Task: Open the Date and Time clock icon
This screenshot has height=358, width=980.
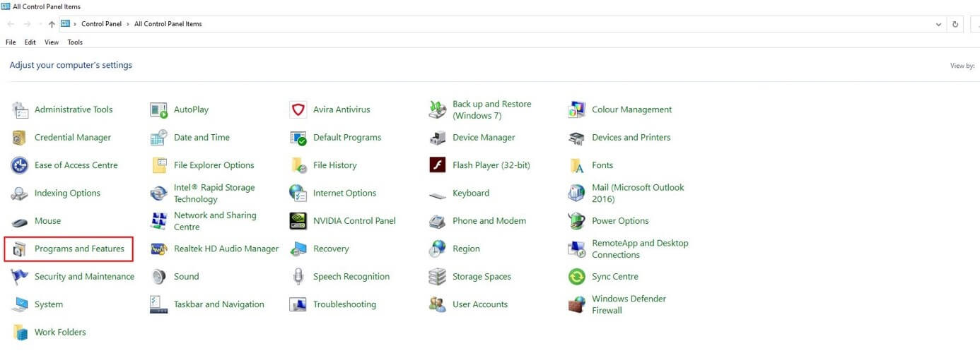Action: coord(159,138)
